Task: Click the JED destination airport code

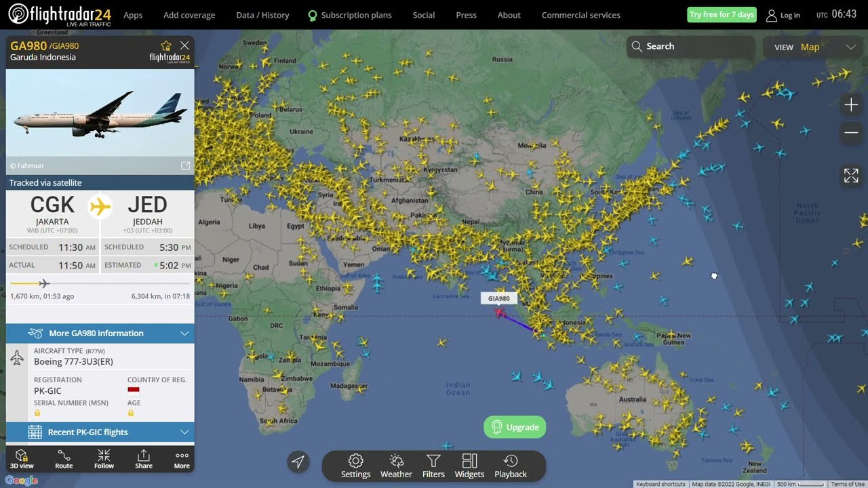Action: [147, 205]
